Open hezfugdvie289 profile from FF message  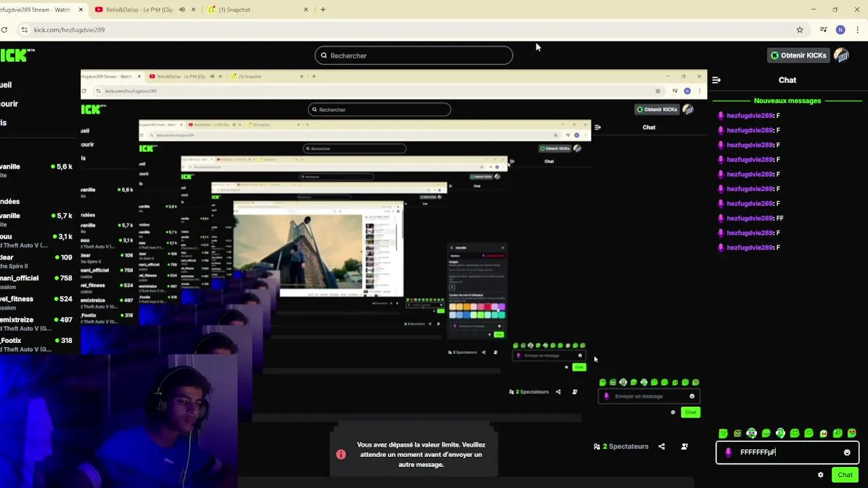click(x=750, y=218)
